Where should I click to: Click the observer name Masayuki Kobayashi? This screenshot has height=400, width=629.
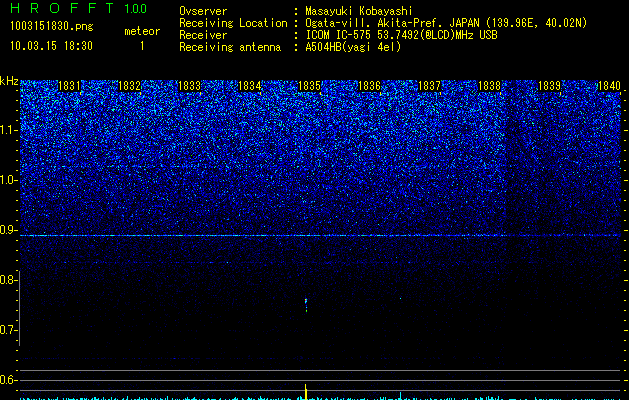pyautogui.click(x=359, y=11)
